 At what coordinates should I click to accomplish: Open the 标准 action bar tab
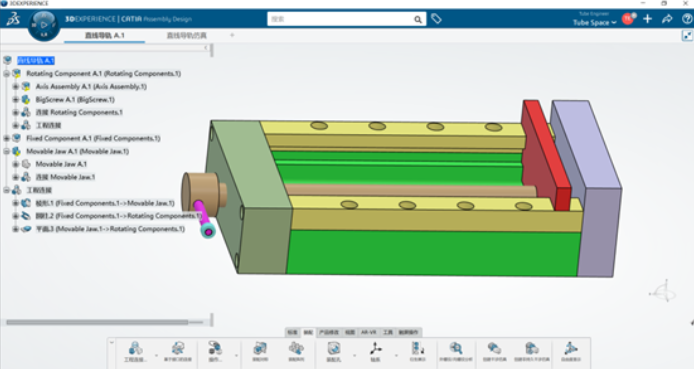coord(292,332)
